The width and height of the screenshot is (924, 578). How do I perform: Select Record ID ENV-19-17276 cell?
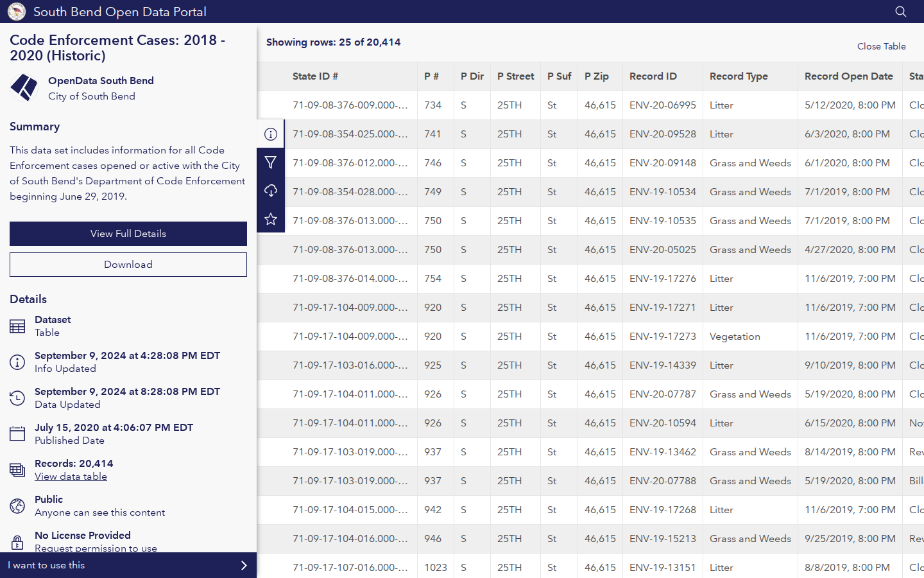coord(663,279)
